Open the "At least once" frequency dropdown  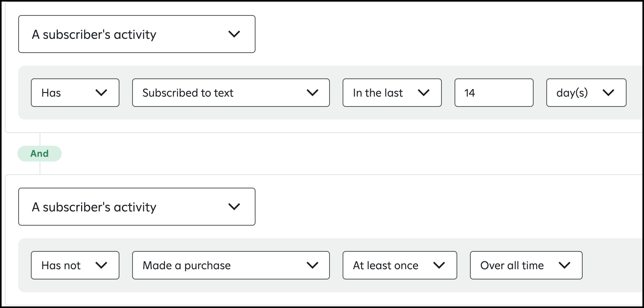click(400, 265)
